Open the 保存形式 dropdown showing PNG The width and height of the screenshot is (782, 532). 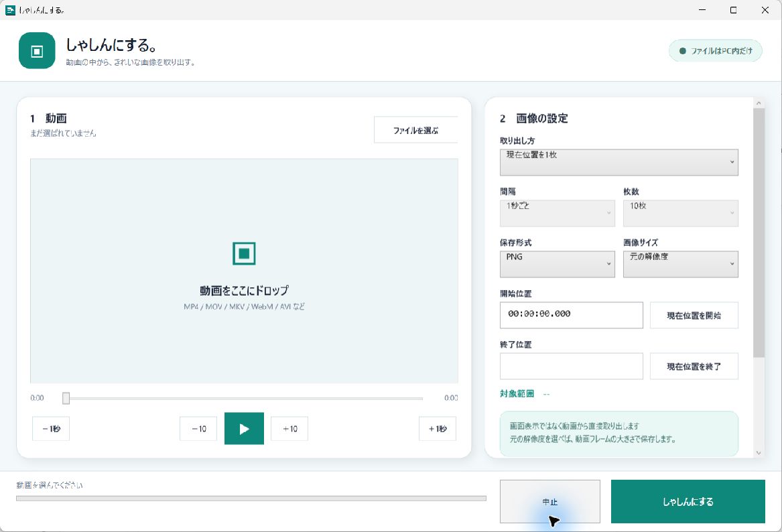557,264
